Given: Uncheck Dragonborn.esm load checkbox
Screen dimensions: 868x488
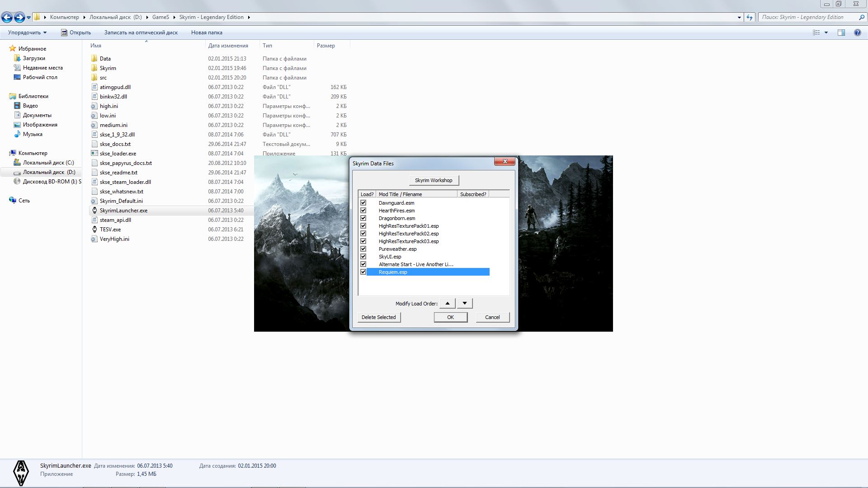Looking at the screenshot, I should 363,218.
